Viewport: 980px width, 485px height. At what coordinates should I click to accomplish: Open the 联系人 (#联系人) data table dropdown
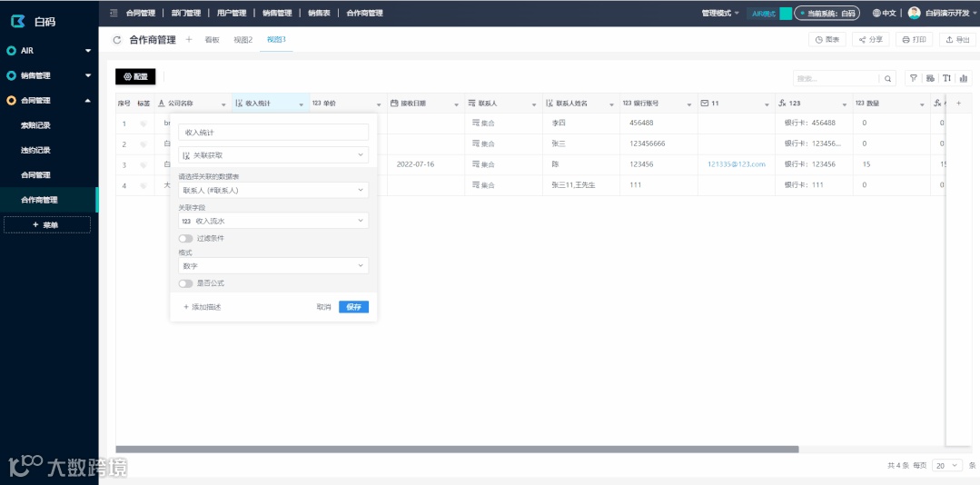(273, 190)
